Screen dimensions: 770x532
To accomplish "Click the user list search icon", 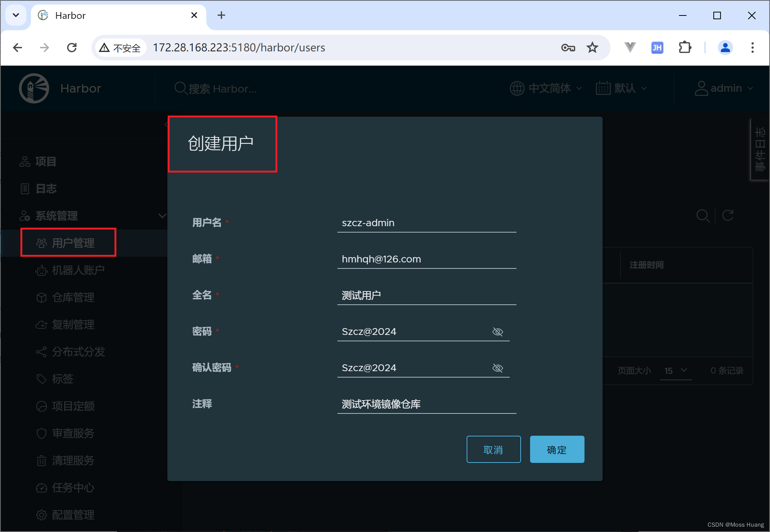I will point(703,216).
